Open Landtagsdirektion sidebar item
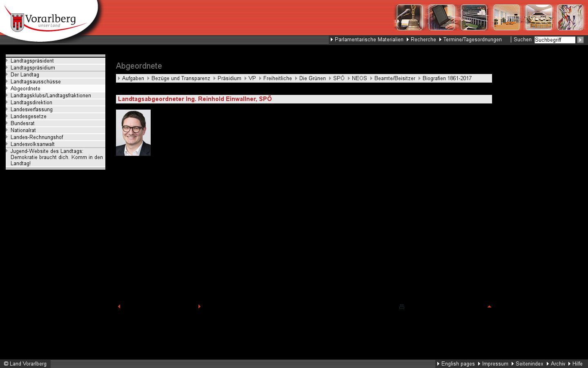Screen dimensions: 588x368 pyautogui.click(x=56, y=103)
